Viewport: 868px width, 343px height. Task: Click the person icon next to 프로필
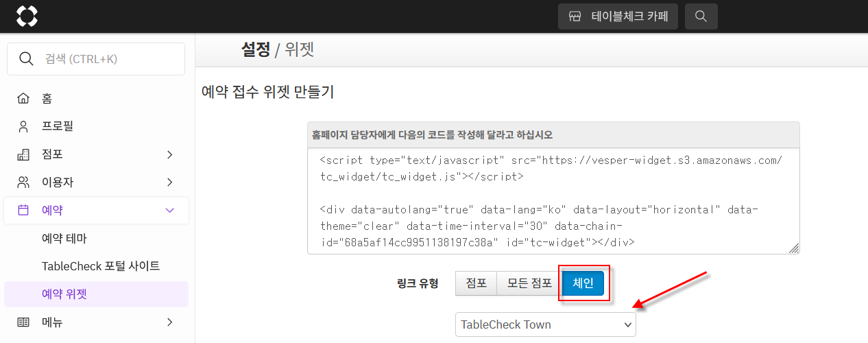23,126
